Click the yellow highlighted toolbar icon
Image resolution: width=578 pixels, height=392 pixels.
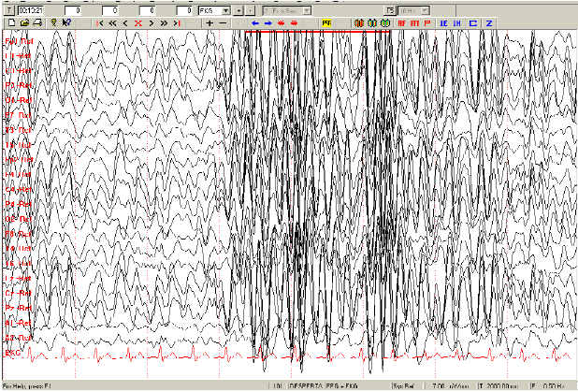(326, 23)
